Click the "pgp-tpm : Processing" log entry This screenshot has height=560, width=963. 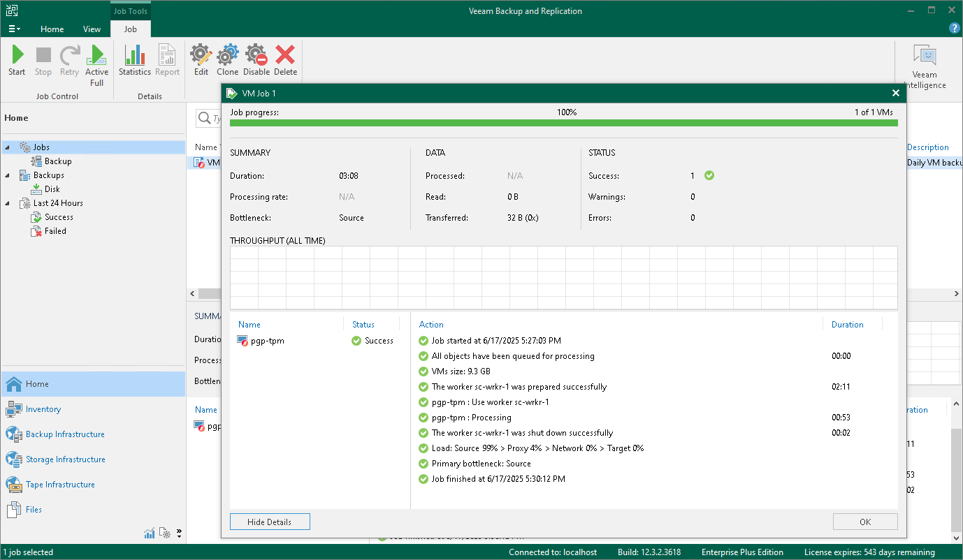(x=472, y=418)
